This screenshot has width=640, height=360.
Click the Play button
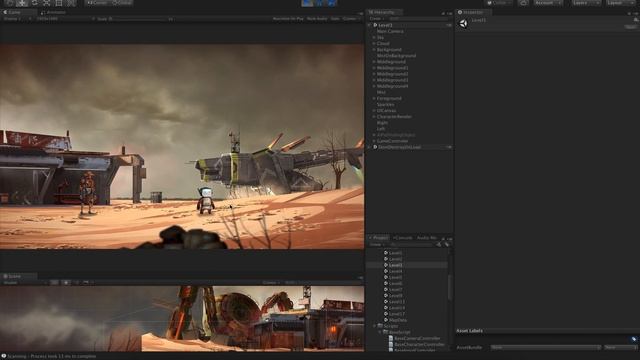tap(307, 3)
